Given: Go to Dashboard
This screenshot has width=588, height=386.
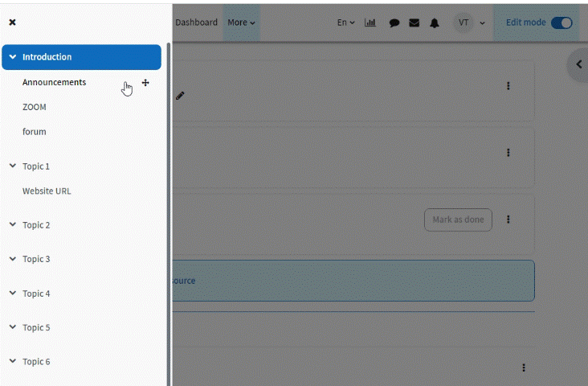Looking at the screenshot, I should (x=196, y=23).
